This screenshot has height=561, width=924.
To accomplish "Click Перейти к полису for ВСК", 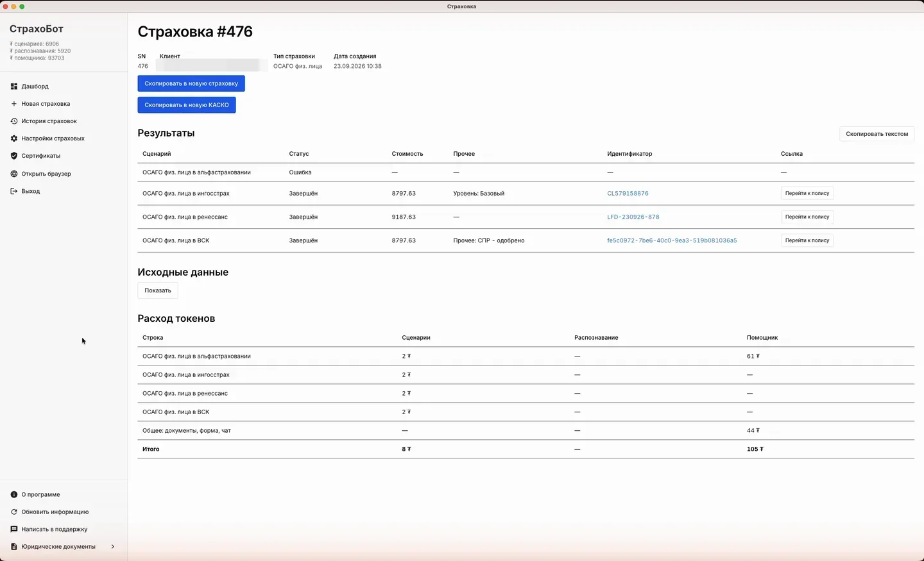I will pos(807,240).
